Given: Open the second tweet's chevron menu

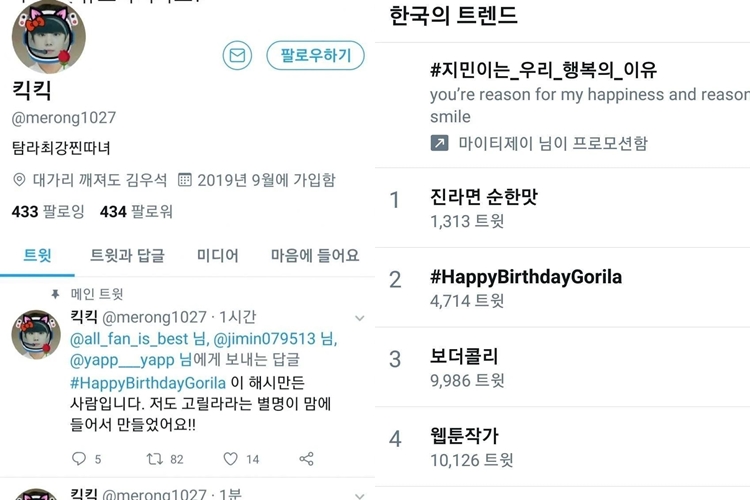Looking at the screenshot, I should pyautogui.click(x=359, y=493).
